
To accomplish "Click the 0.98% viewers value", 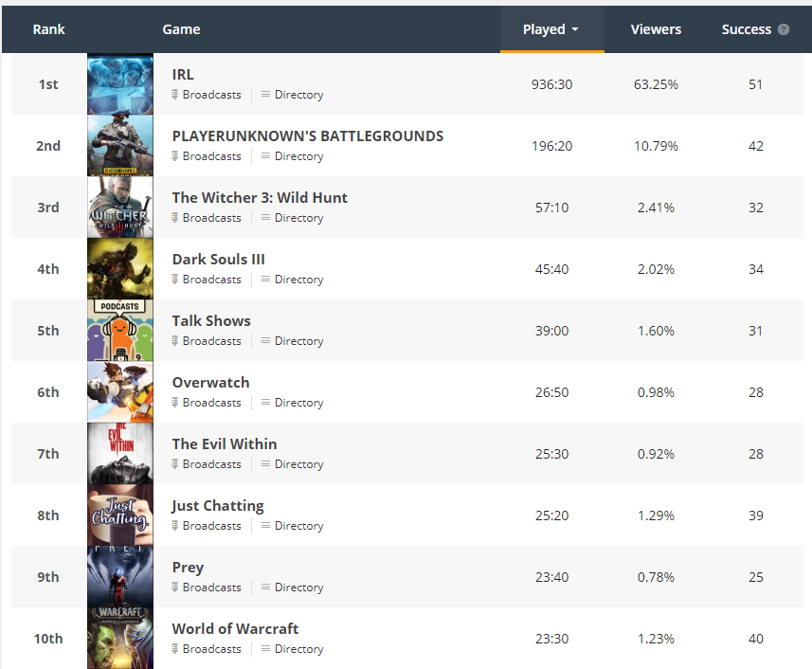I will tap(656, 392).
